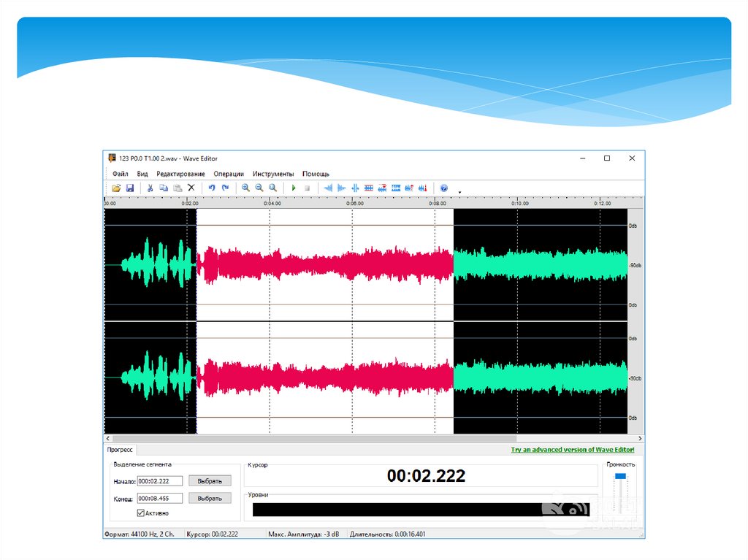Click the horizontal scrollbar thumb
748x560 pixels.
(314, 438)
